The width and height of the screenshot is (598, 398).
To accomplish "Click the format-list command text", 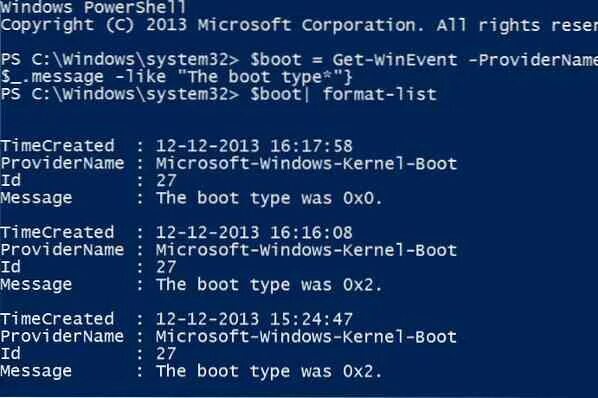I will point(379,94).
